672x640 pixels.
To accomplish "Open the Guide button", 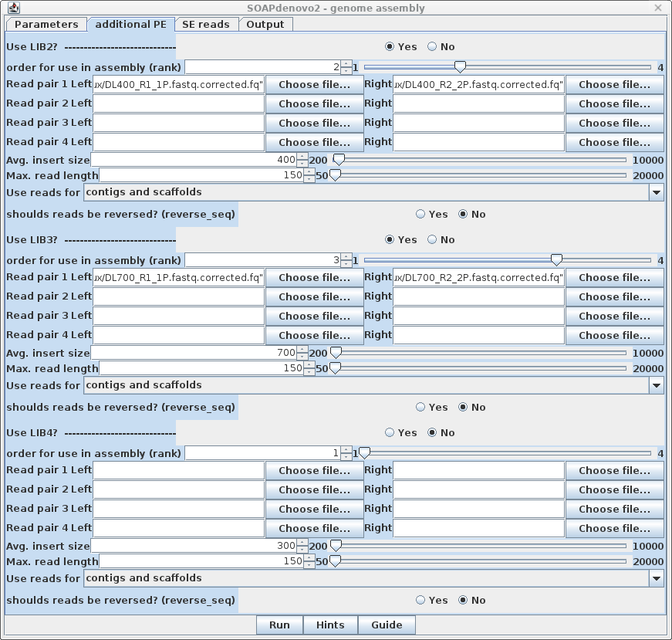I will click(387, 625).
